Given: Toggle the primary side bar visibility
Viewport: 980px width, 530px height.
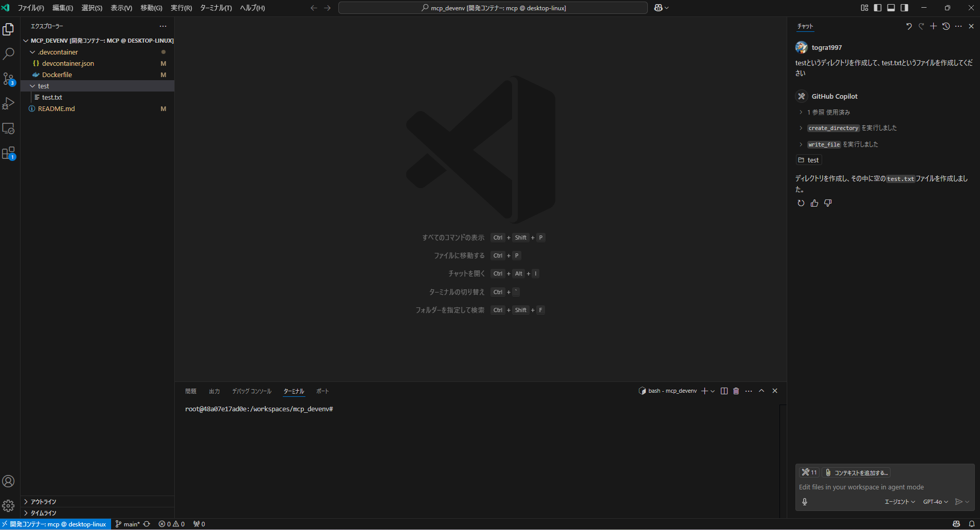Looking at the screenshot, I should 878,8.
